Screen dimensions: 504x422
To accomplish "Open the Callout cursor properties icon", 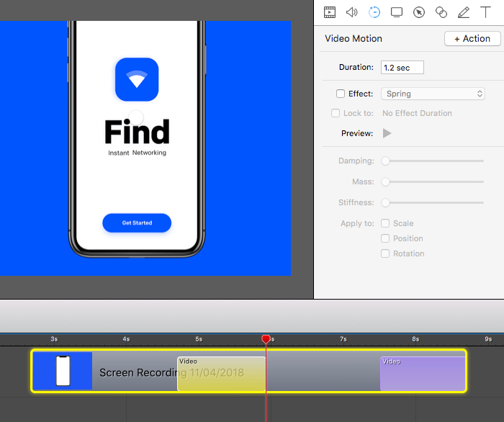I will coord(419,12).
